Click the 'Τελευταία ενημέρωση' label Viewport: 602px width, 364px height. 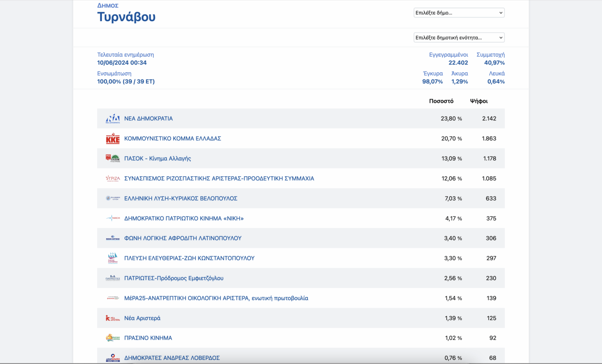tap(125, 55)
